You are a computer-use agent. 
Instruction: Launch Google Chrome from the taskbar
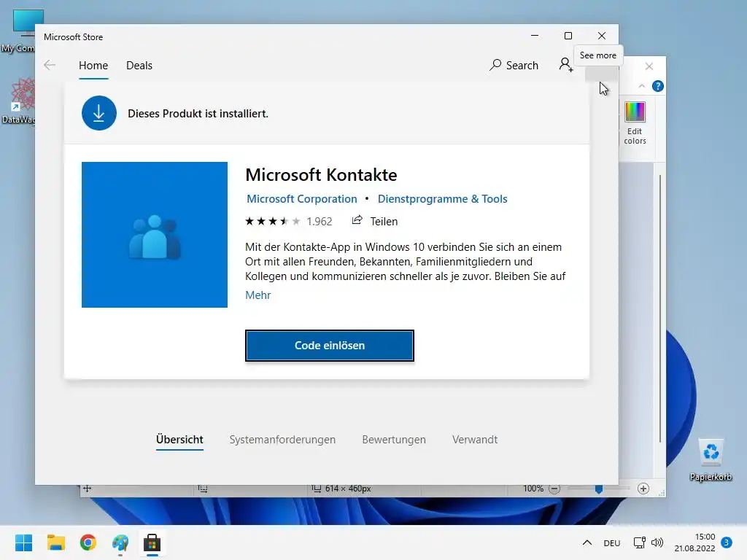pos(88,542)
